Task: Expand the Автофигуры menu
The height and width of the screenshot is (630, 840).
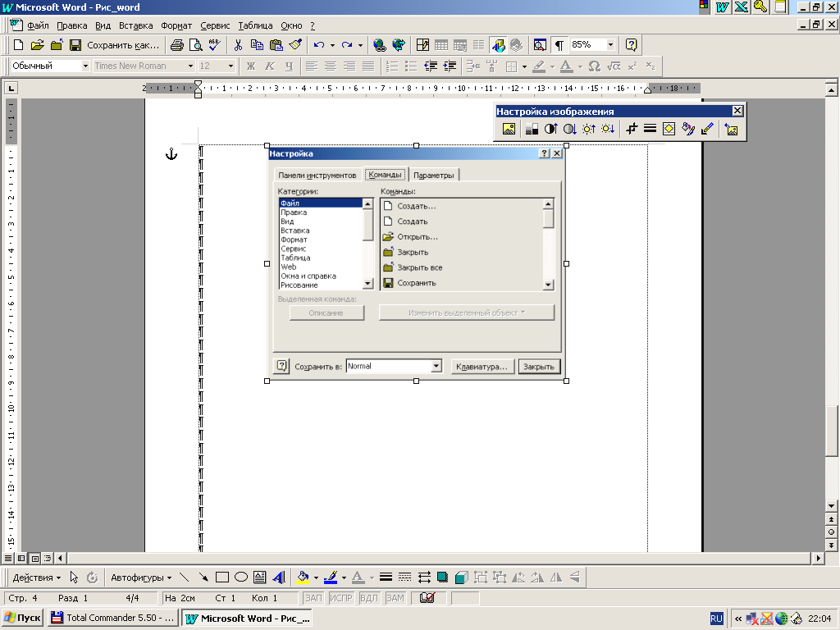Action: (141, 577)
